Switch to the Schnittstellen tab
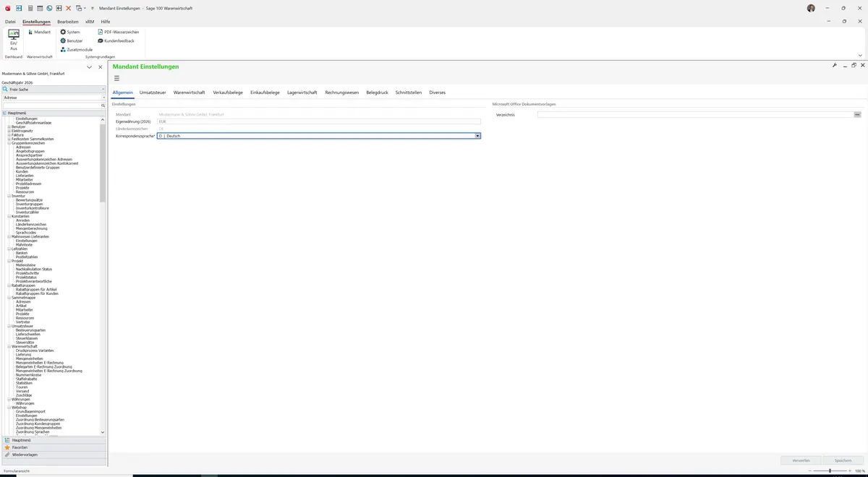 click(409, 93)
